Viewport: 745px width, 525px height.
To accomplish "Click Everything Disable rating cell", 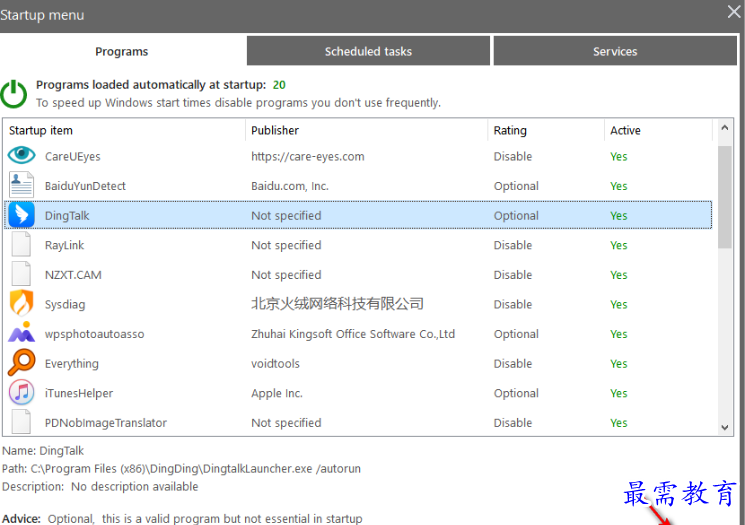I will [x=513, y=363].
